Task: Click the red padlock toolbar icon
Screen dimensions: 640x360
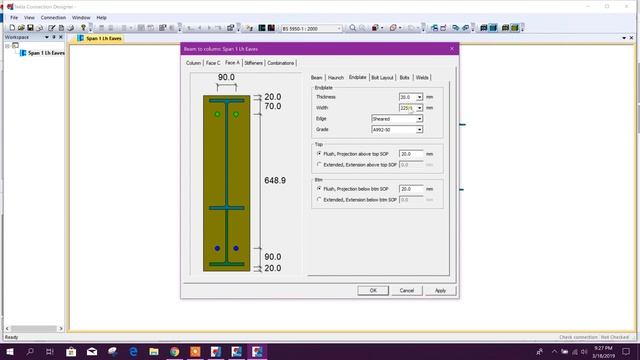Action: pos(375,28)
